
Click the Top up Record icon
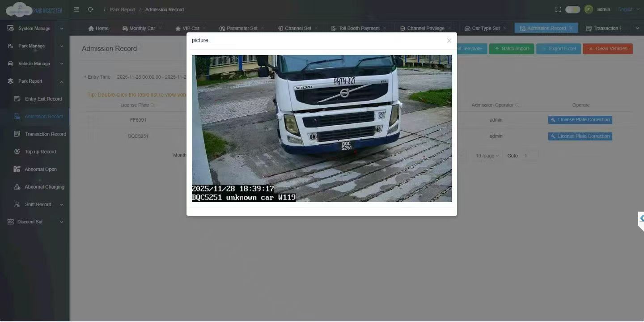coord(17,152)
